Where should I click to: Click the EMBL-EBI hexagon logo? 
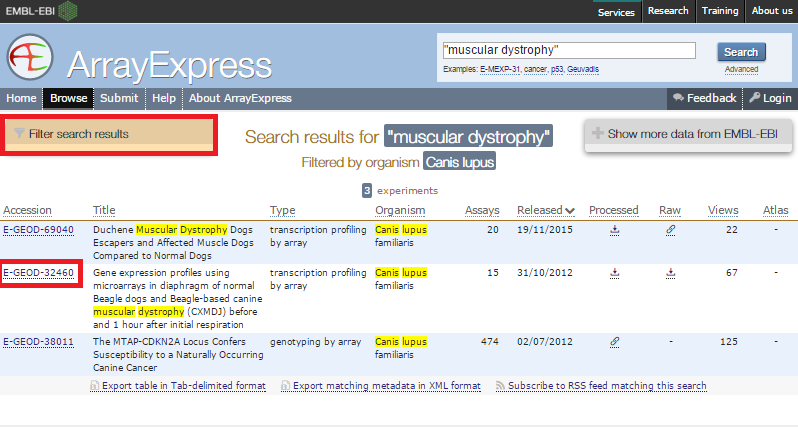[68, 11]
